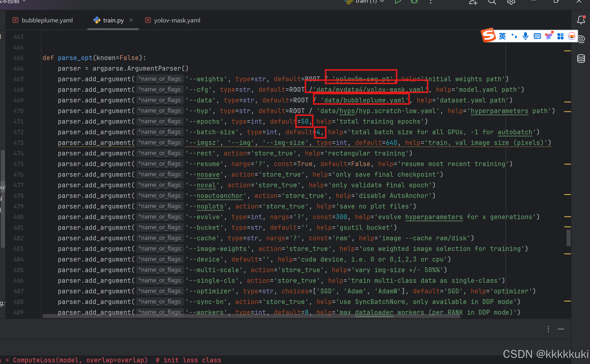590x364 pixels.
Task: Open the Sogou skin center icon
Action: [549, 36]
